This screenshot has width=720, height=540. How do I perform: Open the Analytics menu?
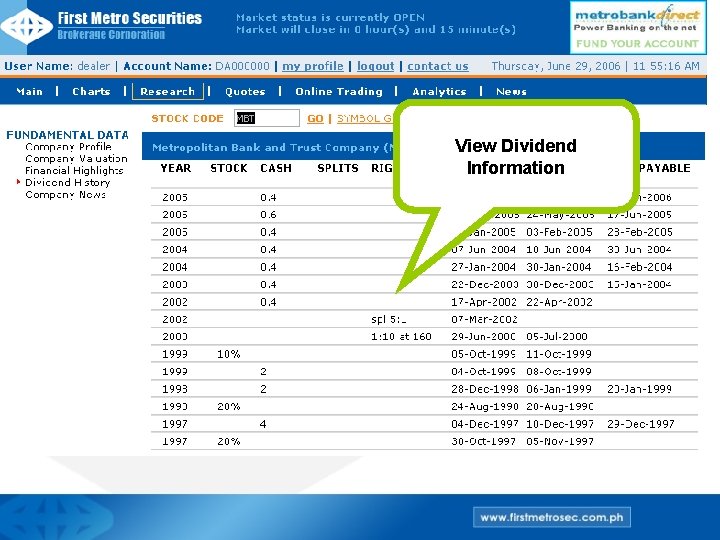[x=439, y=91]
